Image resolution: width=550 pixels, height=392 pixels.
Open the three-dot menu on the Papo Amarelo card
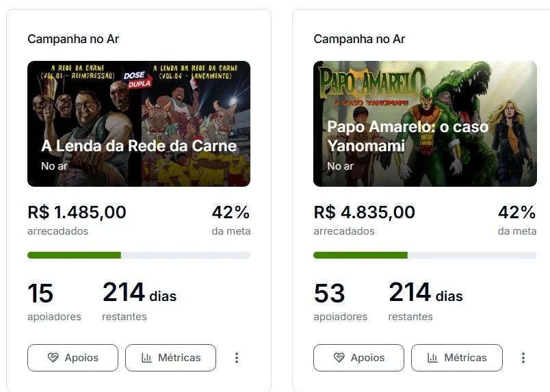click(x=523, y=358)
